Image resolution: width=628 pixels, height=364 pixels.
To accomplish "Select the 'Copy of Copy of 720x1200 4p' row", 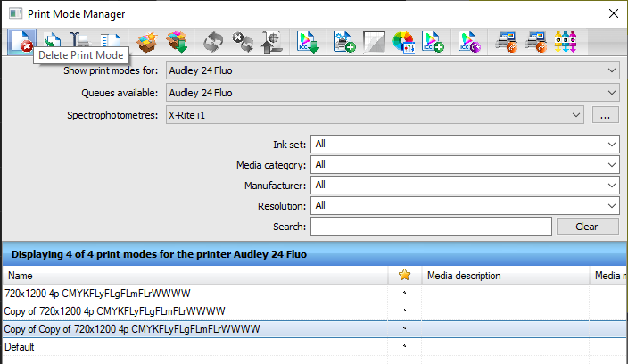I will tap(315, 329).
